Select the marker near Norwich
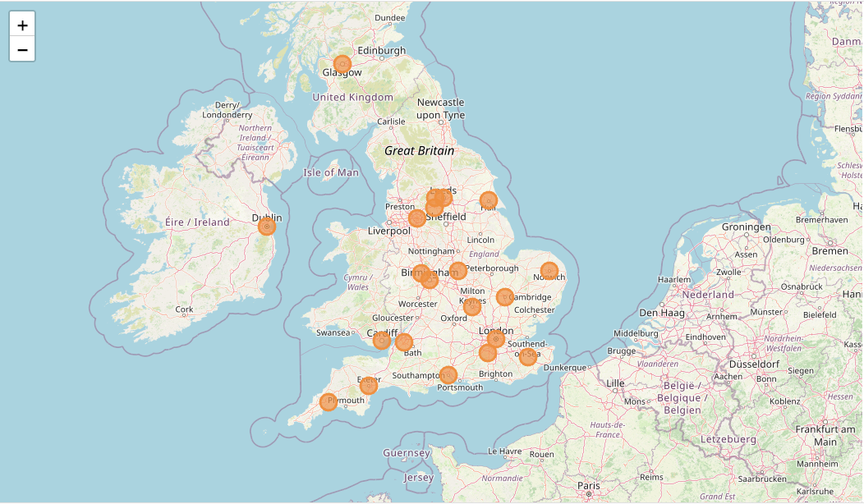Image resolution: width=864 pixels, height=504 pixels. pos(548,268)
